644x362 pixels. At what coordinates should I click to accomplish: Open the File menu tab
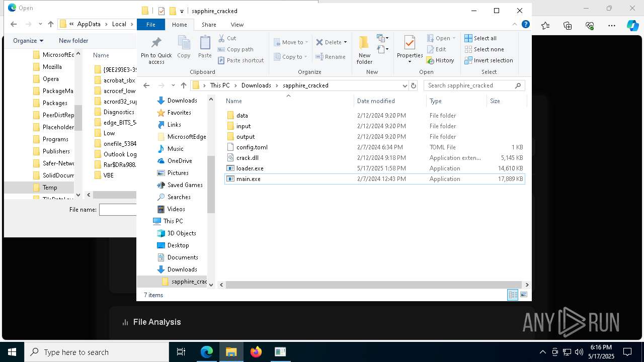[150, 24]
